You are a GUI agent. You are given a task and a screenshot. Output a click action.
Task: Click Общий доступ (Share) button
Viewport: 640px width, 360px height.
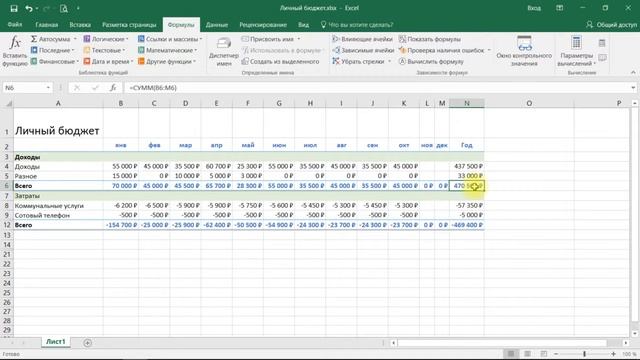point(611,24)
